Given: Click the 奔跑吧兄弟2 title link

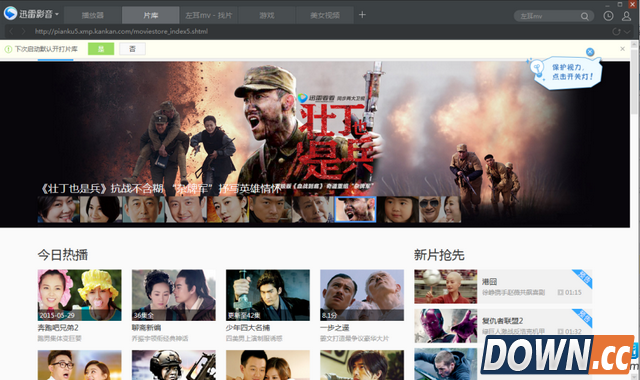Looking at the screenshot, I should (x=58, y=328).
